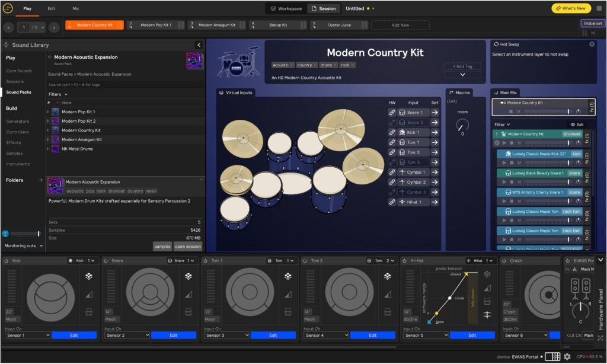Open the settings gear in the status bar

tap(567, 357)
